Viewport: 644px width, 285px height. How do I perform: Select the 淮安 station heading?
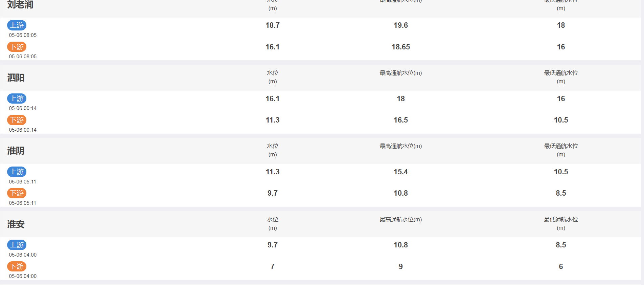[x=16, y=224]
